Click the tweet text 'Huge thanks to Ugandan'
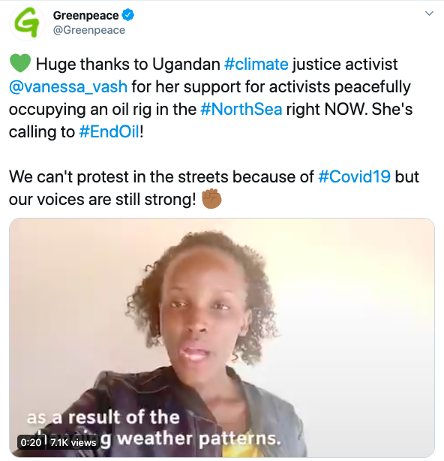 point(128,64)
